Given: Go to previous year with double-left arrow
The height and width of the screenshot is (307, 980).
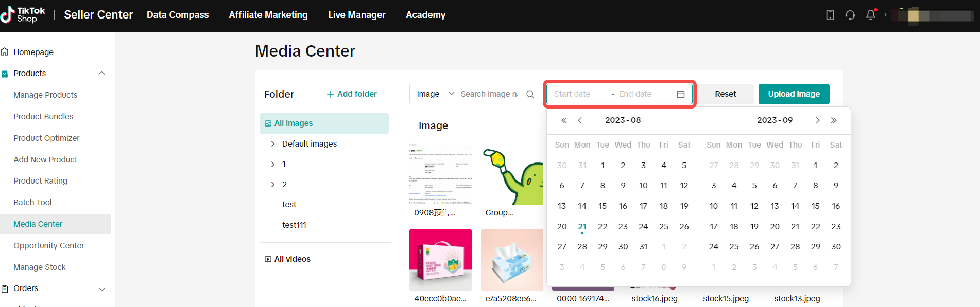Looking at the screenshot, I should tap(564, 120).
